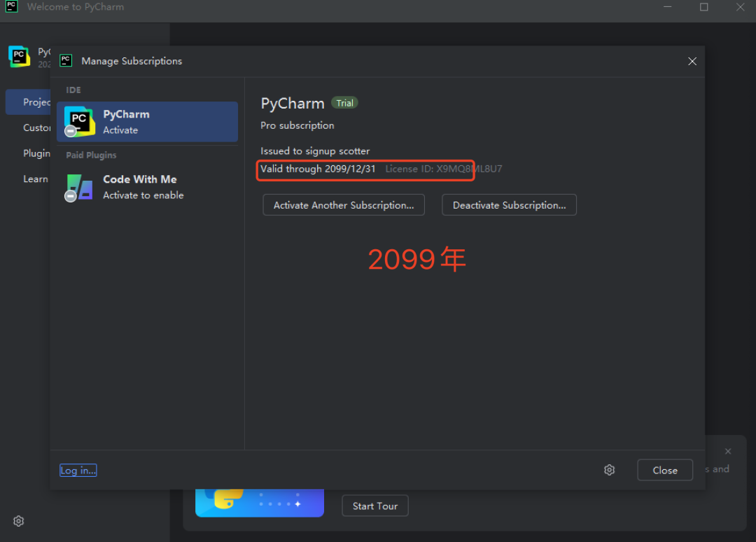Click Activate Another Subscription button
Viewport: 756px width, 542px height.
[343, 205]
